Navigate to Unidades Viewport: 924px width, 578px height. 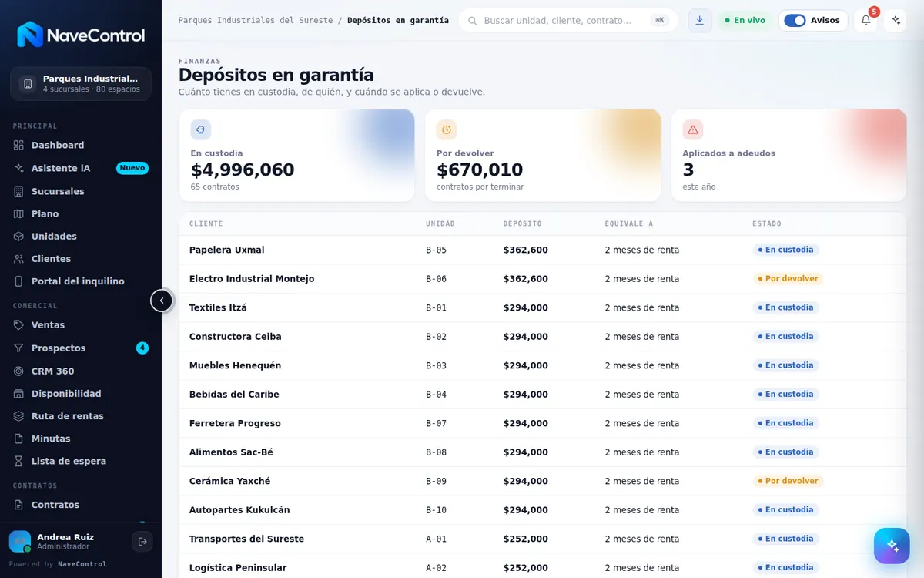coord(81,236)
